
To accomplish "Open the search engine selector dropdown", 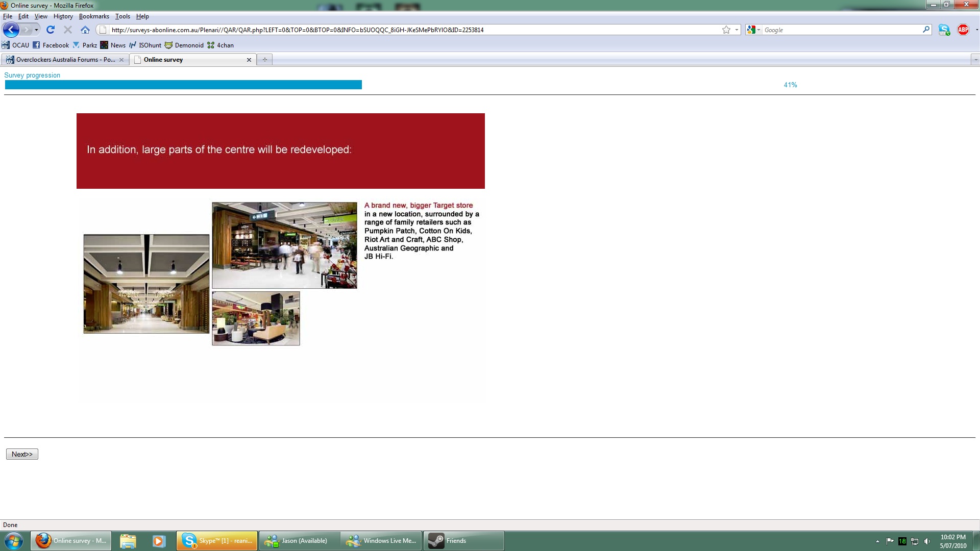I will point(753,30).
